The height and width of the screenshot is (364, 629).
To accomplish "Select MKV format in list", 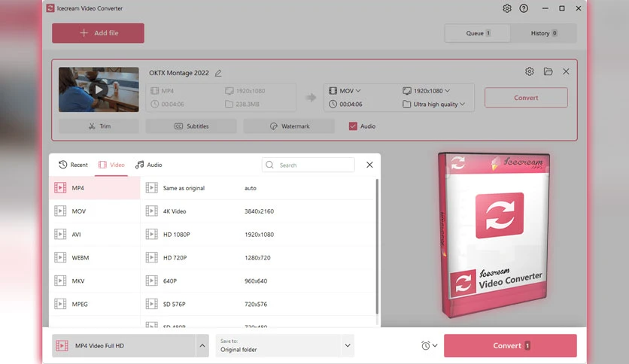I will tap(95, 281).
